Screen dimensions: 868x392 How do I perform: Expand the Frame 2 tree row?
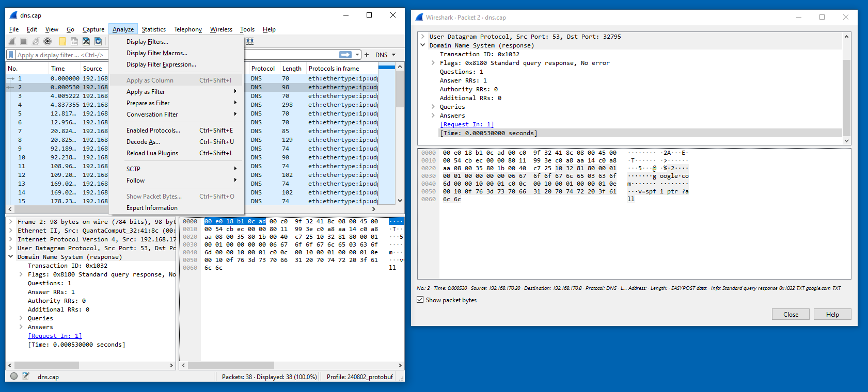point(11,222)
